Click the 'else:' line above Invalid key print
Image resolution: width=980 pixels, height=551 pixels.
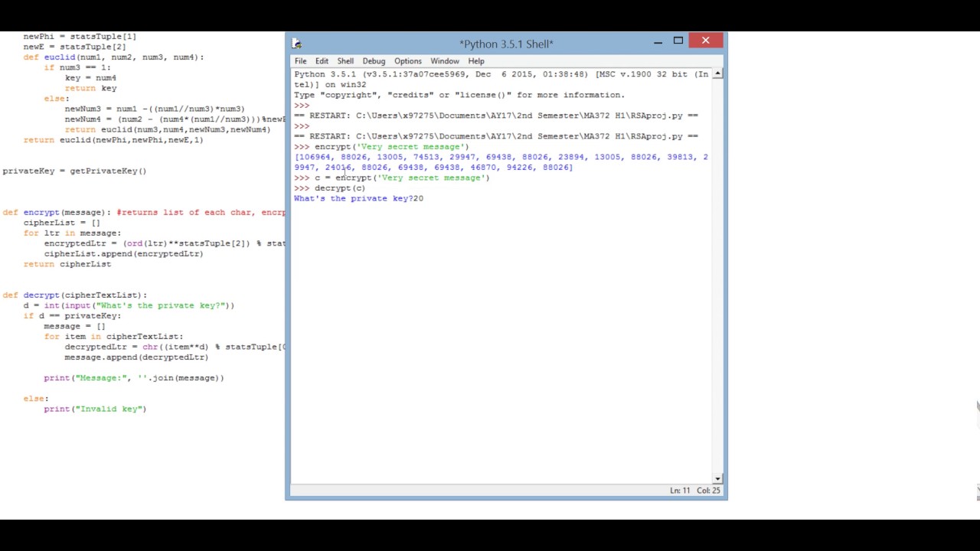click(36, 398)
